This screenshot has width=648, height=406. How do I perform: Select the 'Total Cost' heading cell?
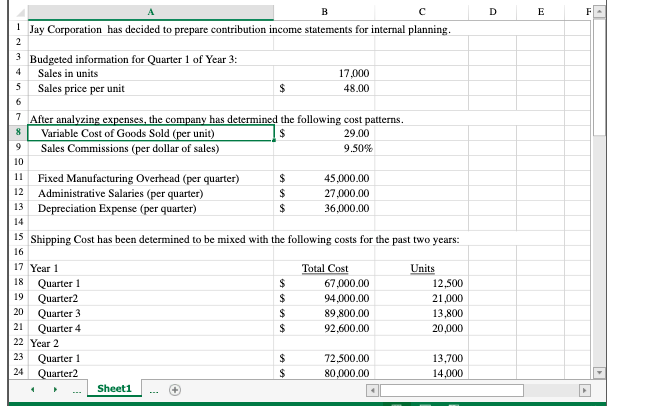click(324, 268)
